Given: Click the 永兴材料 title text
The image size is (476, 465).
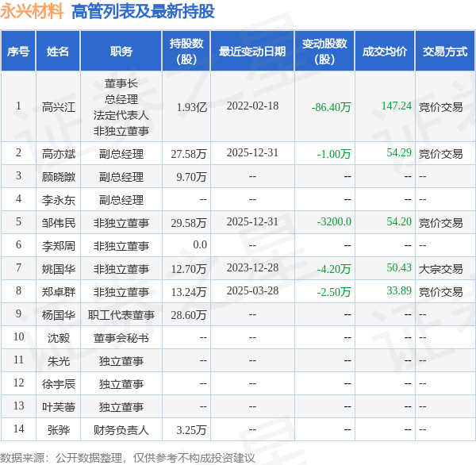Looking at the screenshot, I should [x=32, y=12].
